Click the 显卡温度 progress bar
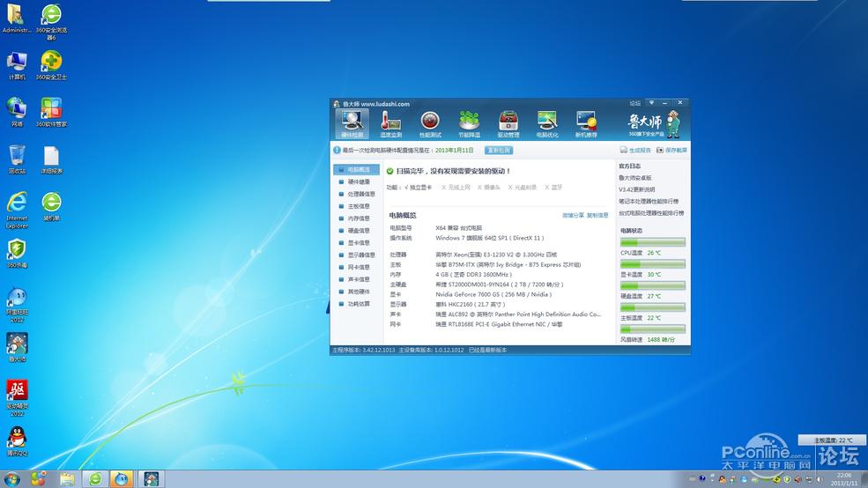Viewport: 868px width, 488px height. [x=653, y=264]
